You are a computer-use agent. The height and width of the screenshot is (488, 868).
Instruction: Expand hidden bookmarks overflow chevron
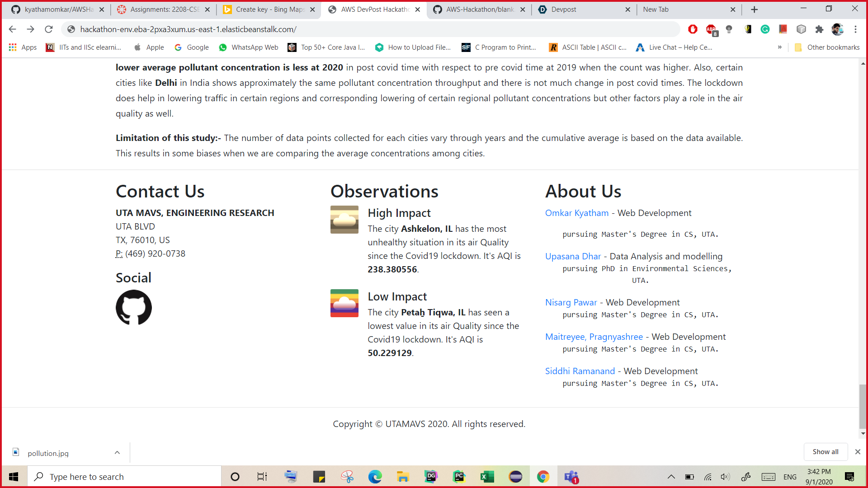click(x=779, y=47)
